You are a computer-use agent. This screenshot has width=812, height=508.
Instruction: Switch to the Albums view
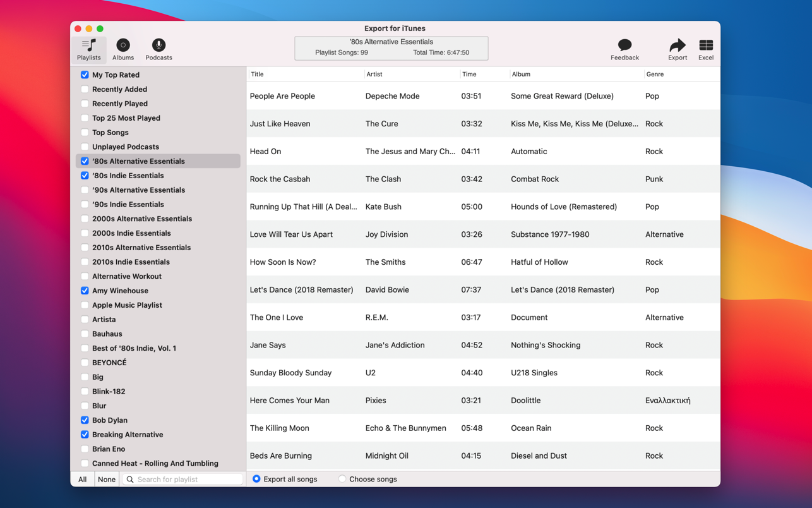click(x=123, y=45)
